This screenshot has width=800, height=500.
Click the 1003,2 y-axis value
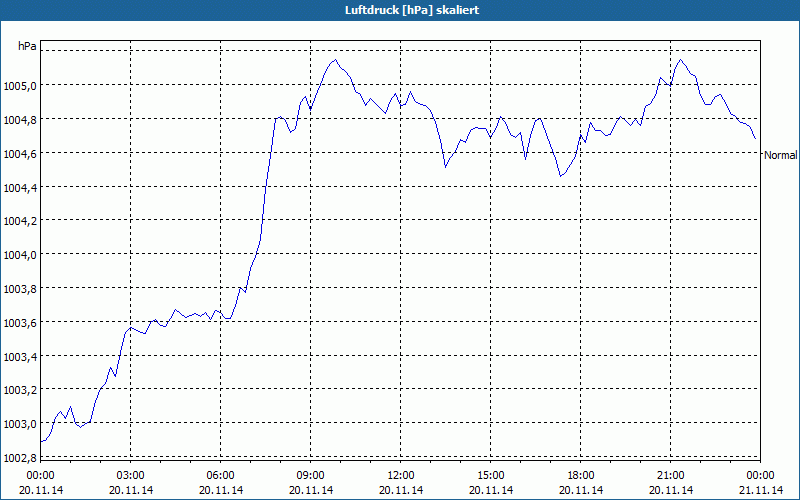pos(20,390)
